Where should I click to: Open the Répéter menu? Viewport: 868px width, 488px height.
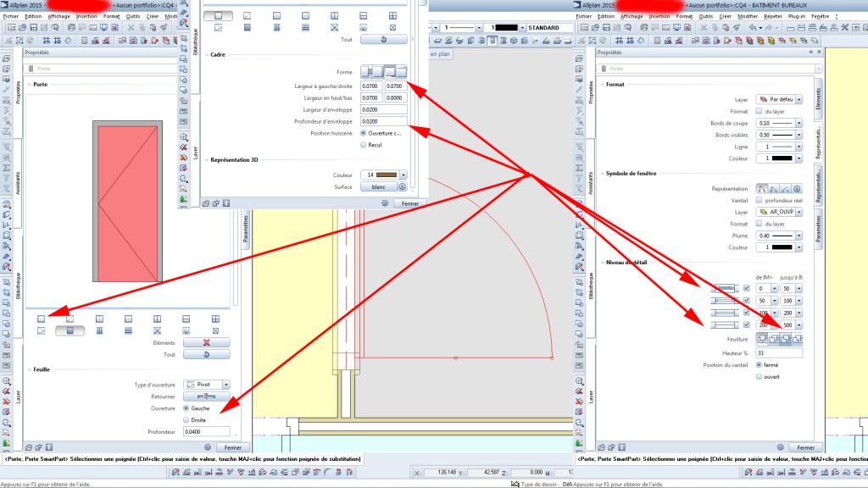(773, 17)
